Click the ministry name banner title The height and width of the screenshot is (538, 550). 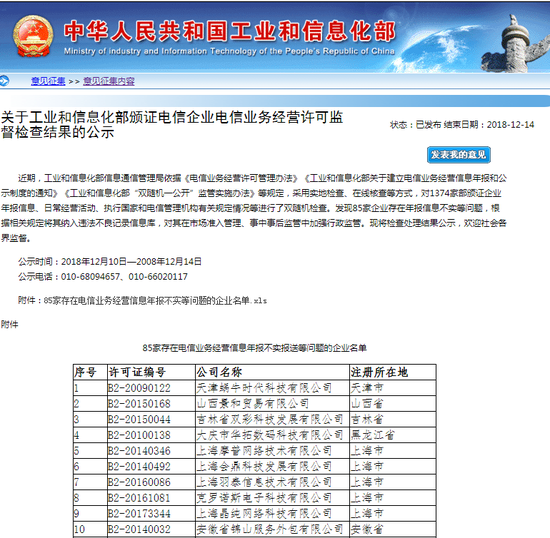coord(229,31)
